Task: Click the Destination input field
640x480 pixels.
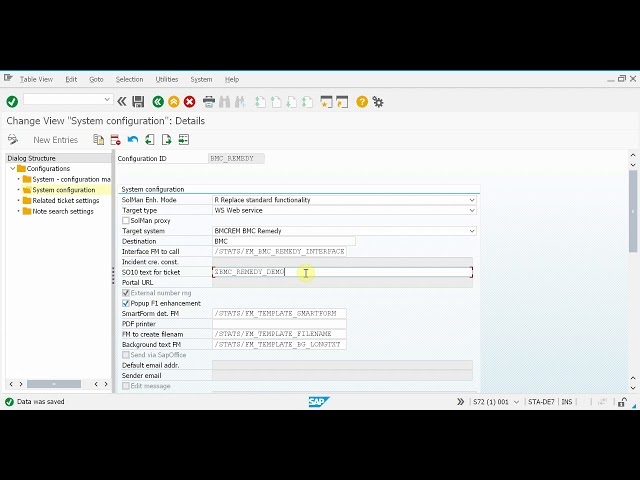Action: click(284, 241)
